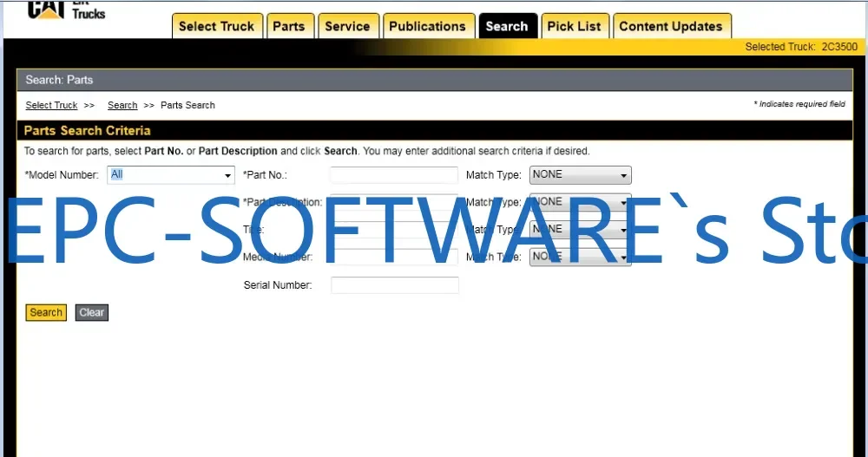The image size is (868, 457).
Task: Open the Service tab
Action: pos(348,26)
